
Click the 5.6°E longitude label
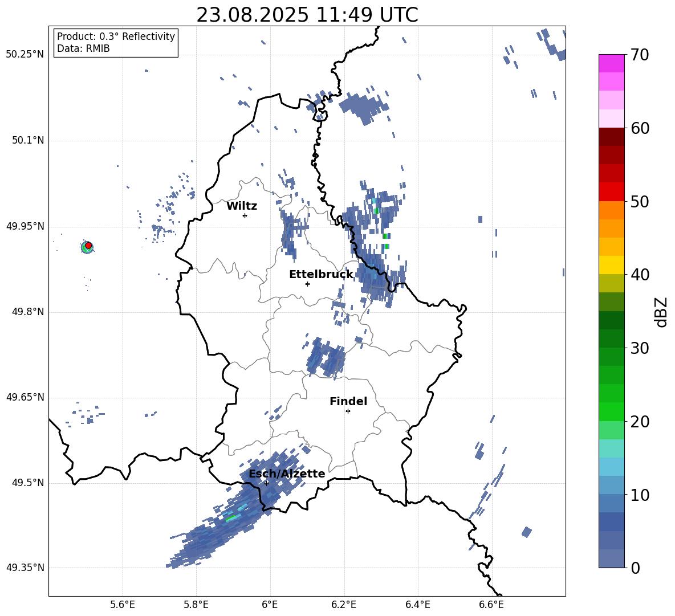pyautogui.click(x=123, y=605)
